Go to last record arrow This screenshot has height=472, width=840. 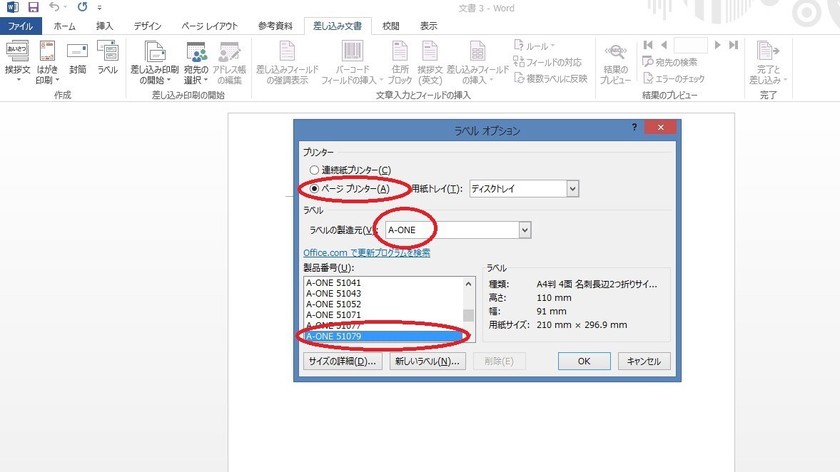pos(733,45)
